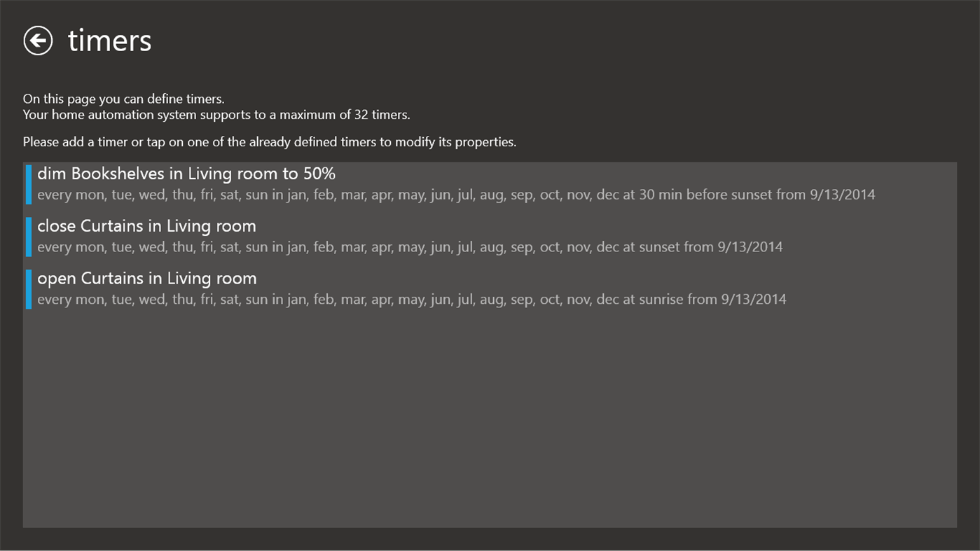Click the blue marker beside open Curtains timer
This screenshot has height=551, width=980.
pos(29,288)
